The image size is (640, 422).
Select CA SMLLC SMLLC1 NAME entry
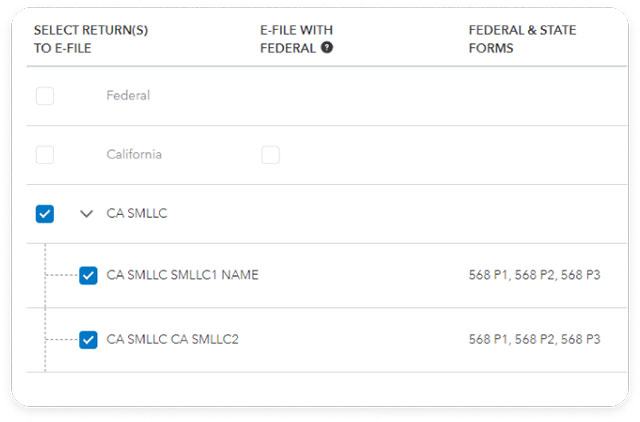[x=182, y=275]
